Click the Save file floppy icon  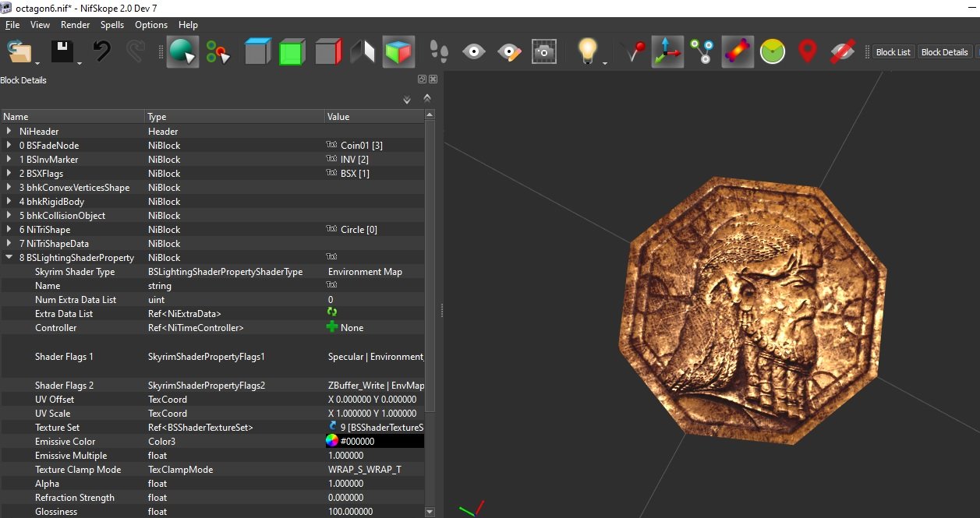[x=62, y=52]
